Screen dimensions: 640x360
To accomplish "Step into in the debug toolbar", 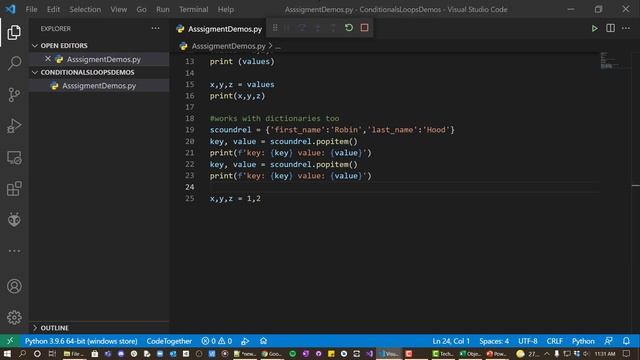I will click(x=318, y=28).
